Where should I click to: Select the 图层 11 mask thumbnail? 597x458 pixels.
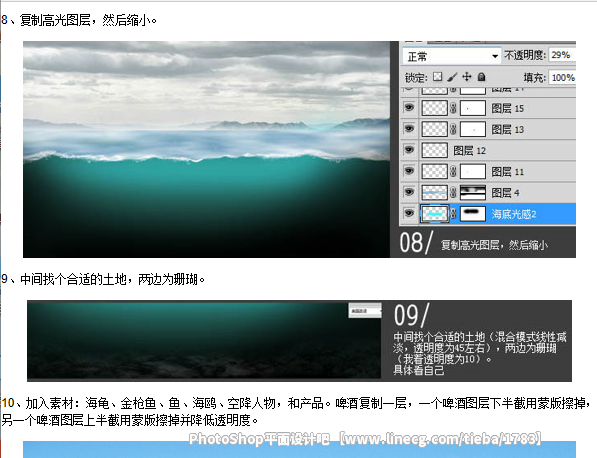click(473, 171)
